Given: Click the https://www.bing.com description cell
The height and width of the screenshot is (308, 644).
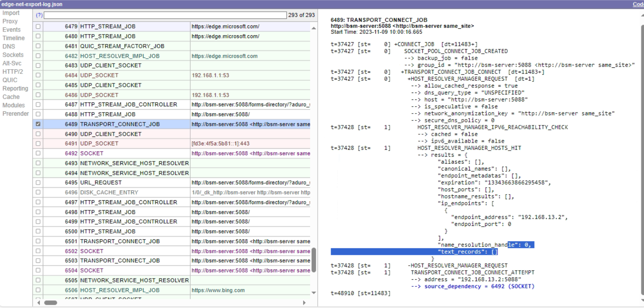Looking at the screenshot, I should click(x=250, y=290).
